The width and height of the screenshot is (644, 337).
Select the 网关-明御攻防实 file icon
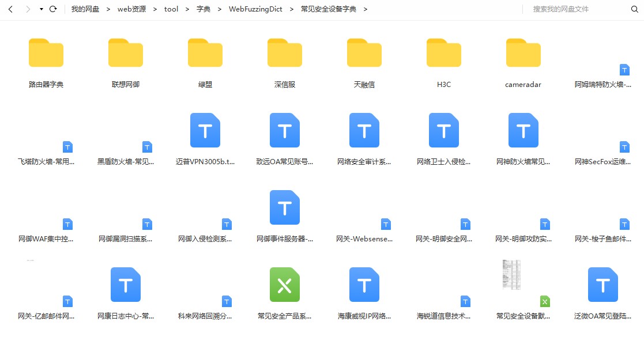pos(545,224)
